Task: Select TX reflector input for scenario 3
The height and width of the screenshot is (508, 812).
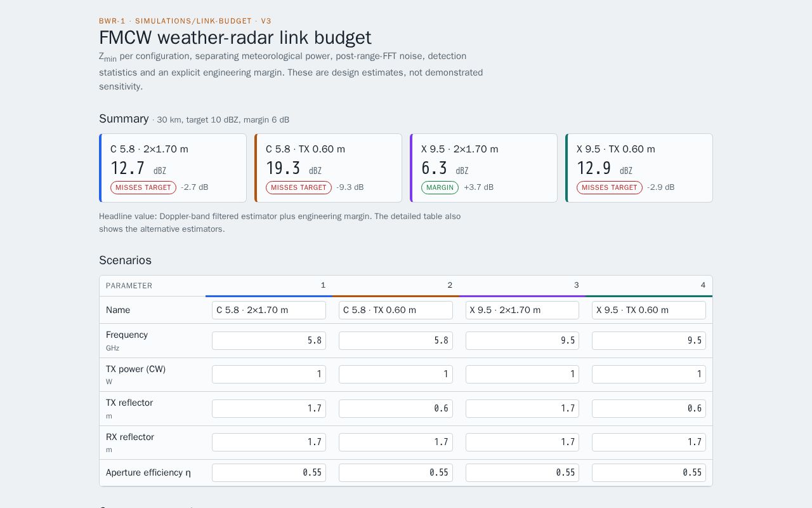Action: [522, 408]
